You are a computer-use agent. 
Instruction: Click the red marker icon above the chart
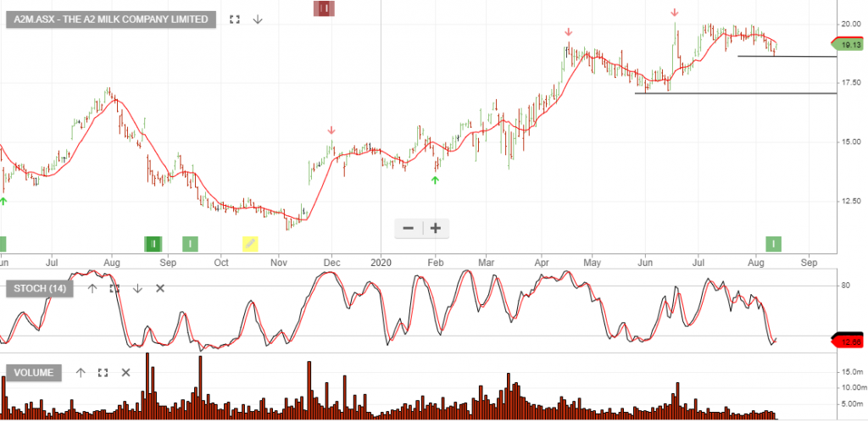[325, 8]
